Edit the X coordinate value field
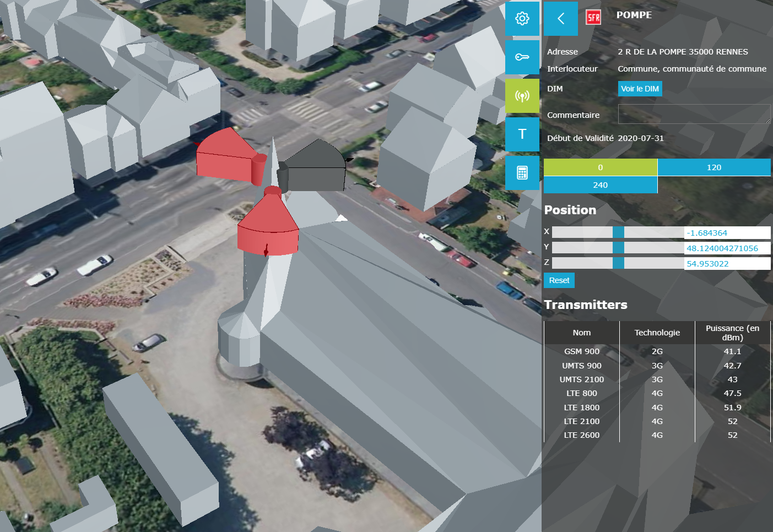Image resolution: width=773 pixels, height=532 pixels. tap(727, 233)
